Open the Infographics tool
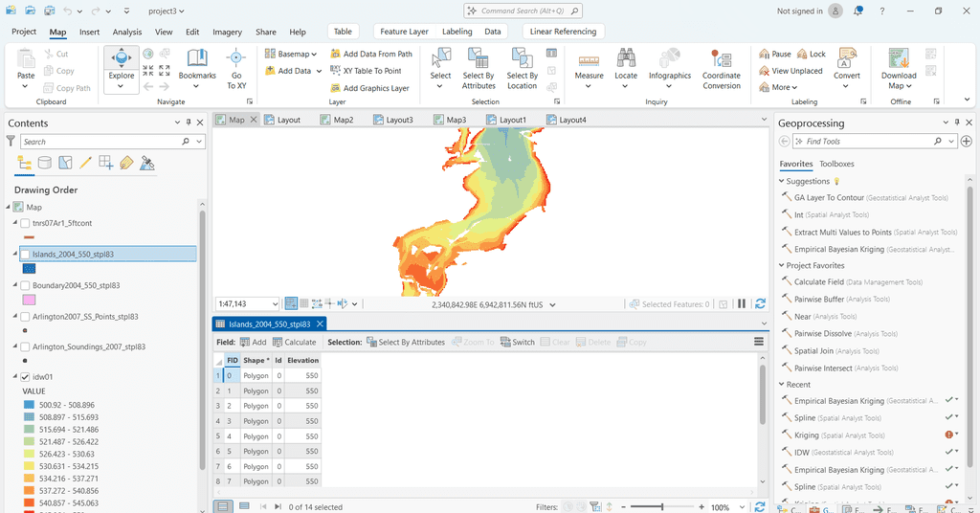Image resolution: width=980 pixels, height=513 pixels. [x=669, y=69]
